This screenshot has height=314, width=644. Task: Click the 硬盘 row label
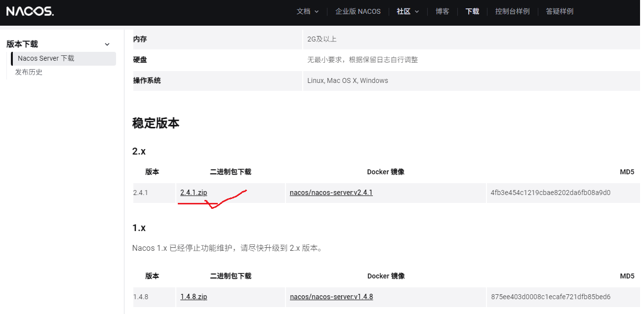(x=140, y=60)
